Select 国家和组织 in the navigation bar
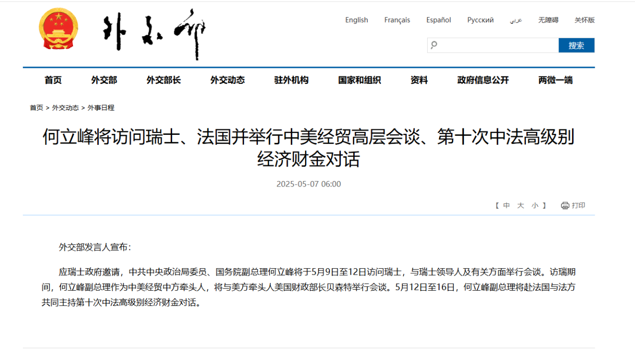The image size is (635, 364). [x=359, y=80]
